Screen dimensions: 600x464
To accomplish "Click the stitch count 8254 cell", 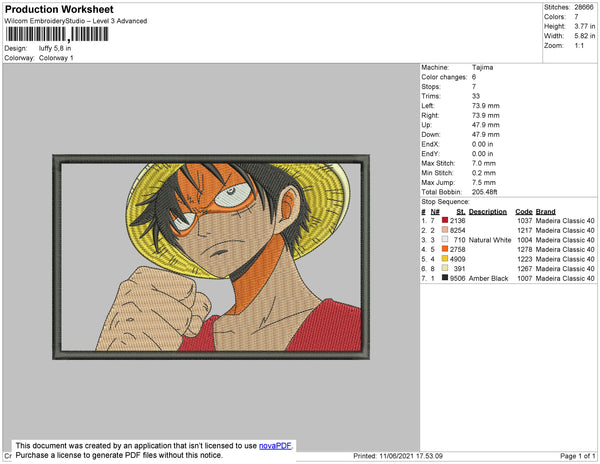I will point(457,230).
